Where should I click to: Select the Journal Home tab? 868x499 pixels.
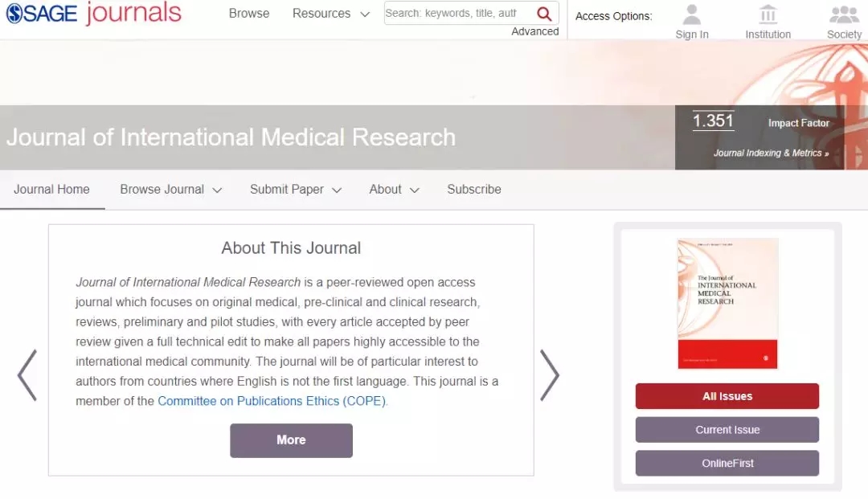click(x=51, y=189)
